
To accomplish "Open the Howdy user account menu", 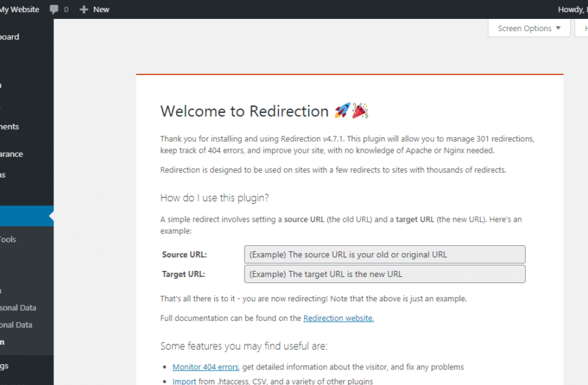I will click(572, 9).
